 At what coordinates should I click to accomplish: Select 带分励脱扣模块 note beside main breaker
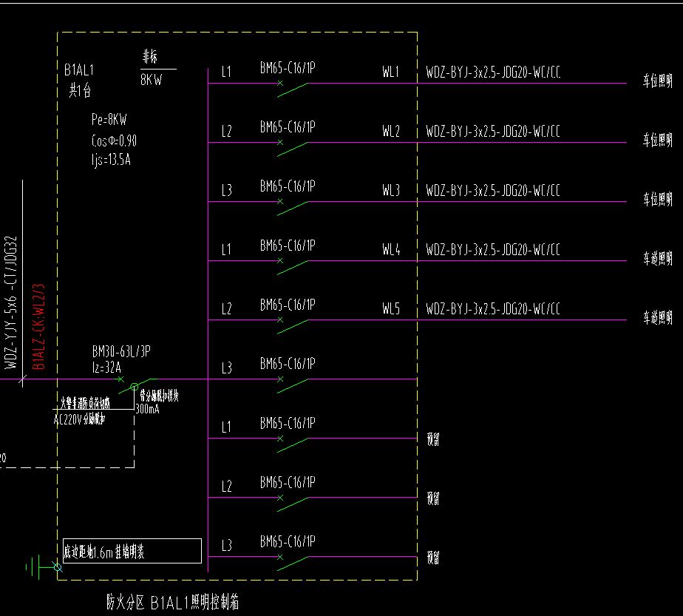159,395
